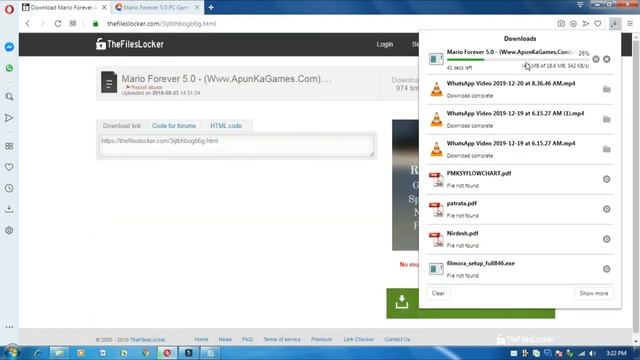Select the HTML code tab
This screenshot has width=640, height=360.
(226, 126)
